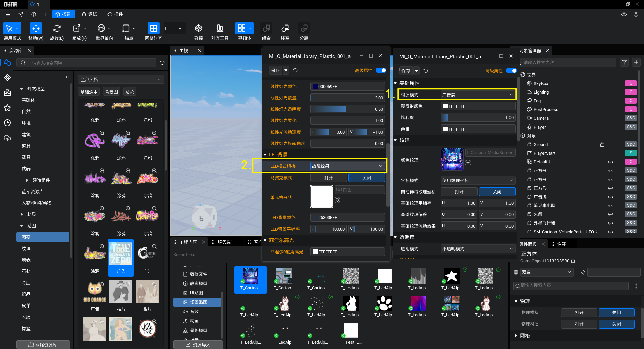Adjust the 线性灯光透明度 slider

[x=347, y=109]
